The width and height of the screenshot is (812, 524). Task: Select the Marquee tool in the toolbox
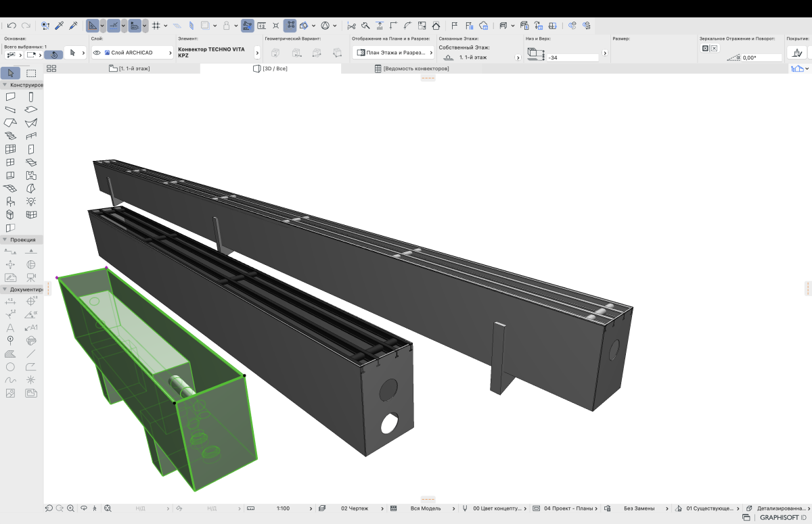[31, 73]
